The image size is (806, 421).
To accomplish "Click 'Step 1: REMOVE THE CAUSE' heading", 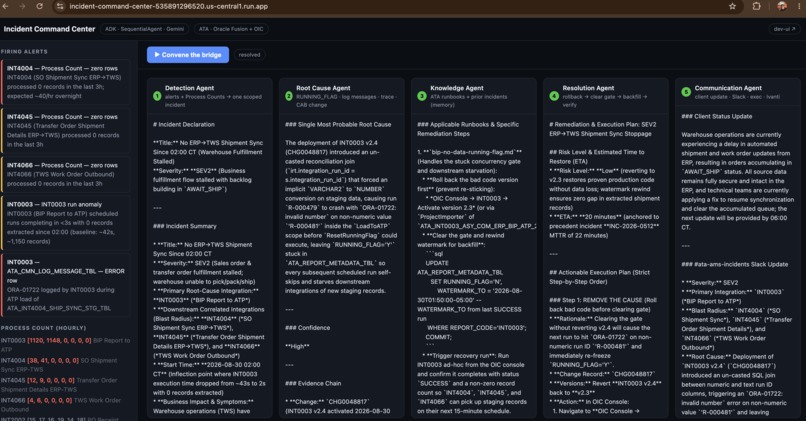I will 602,300.
